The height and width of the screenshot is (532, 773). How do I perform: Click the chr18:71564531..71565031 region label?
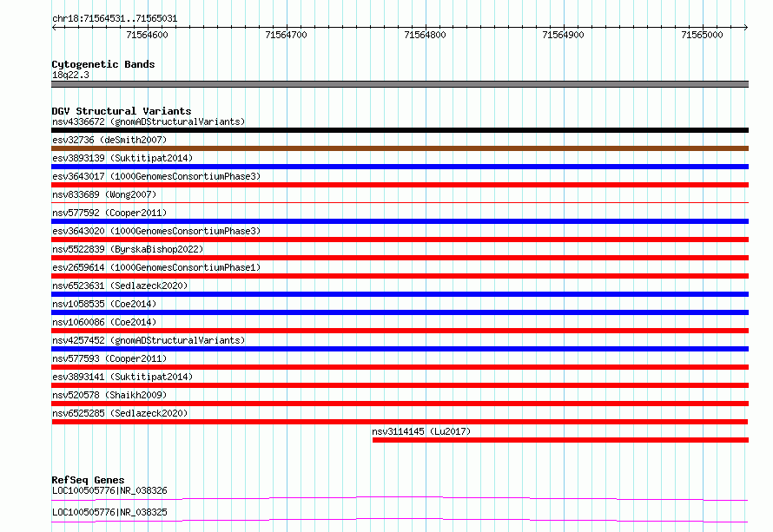115,18
